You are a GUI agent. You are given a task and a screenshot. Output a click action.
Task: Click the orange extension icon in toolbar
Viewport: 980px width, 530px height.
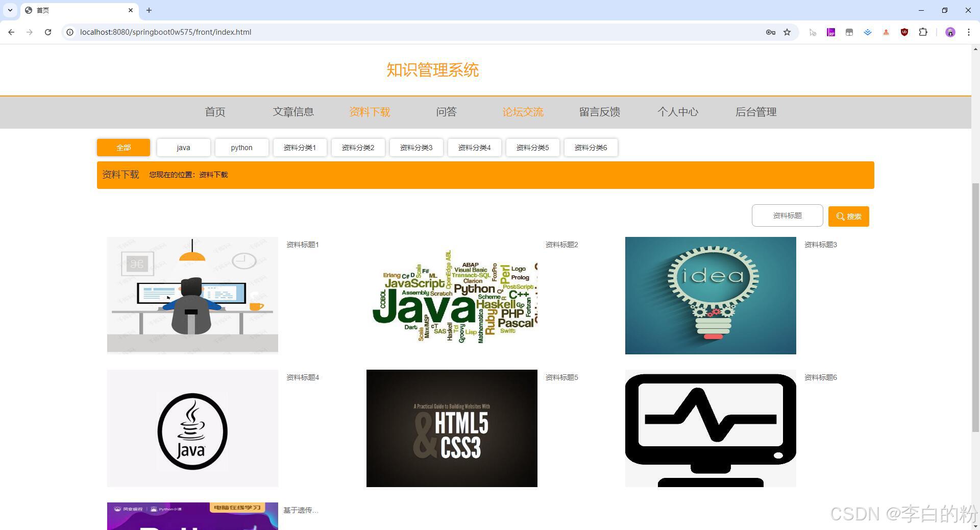point(886,32)
